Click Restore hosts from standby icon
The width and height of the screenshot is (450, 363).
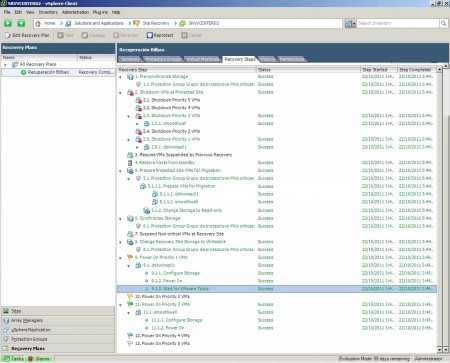(130, 163)
